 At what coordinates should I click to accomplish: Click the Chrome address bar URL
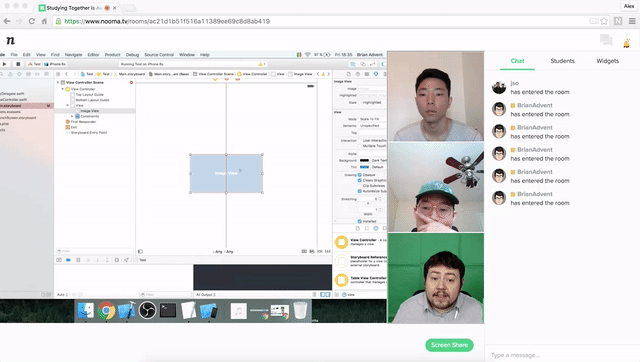[167, 21]
